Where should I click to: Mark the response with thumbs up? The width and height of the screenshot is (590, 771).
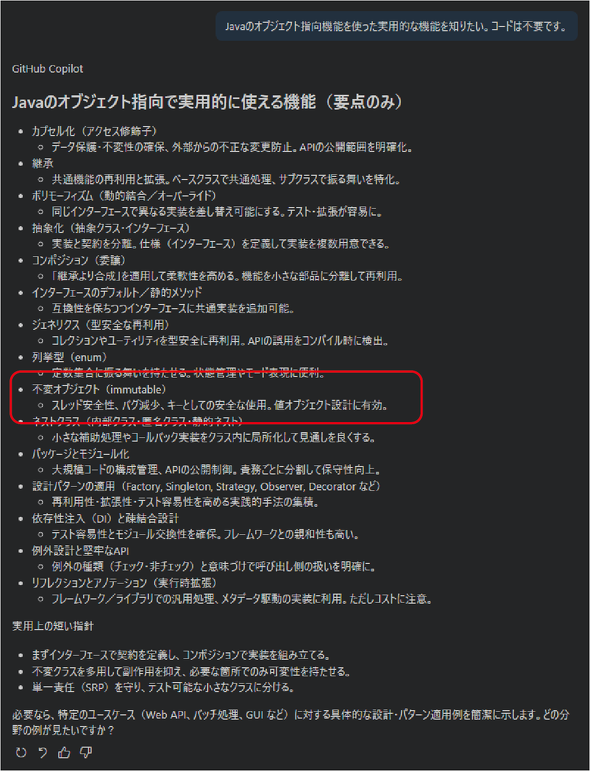click(x=64, y=752)
